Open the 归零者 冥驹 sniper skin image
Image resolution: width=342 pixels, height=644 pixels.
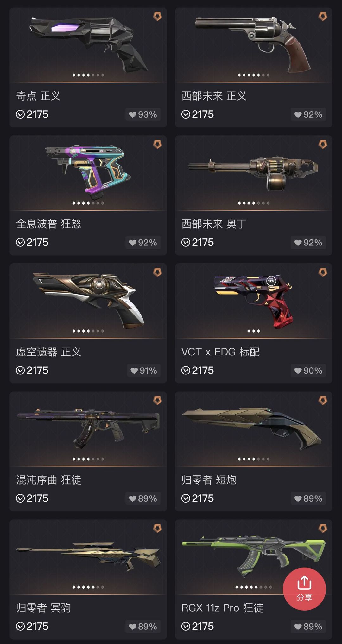point(88,556)
